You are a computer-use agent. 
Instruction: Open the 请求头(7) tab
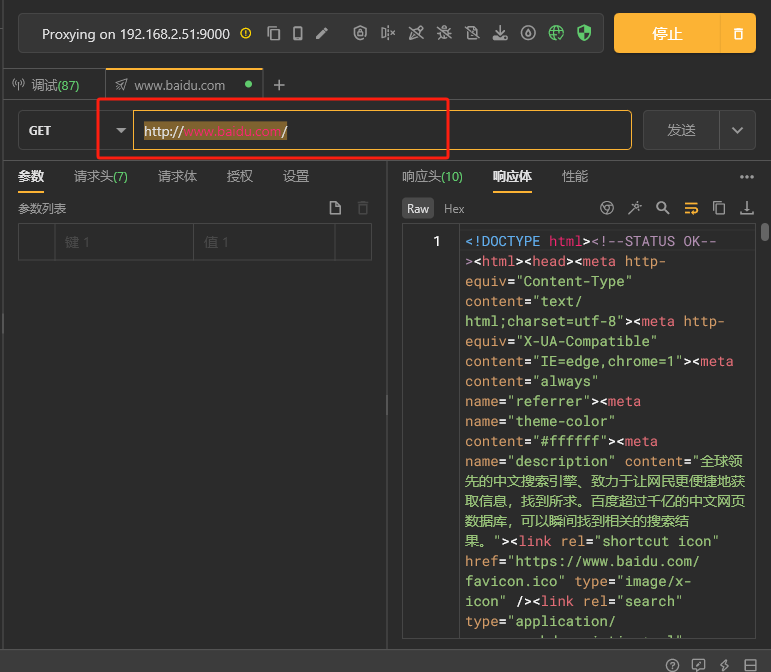[101, 176]
